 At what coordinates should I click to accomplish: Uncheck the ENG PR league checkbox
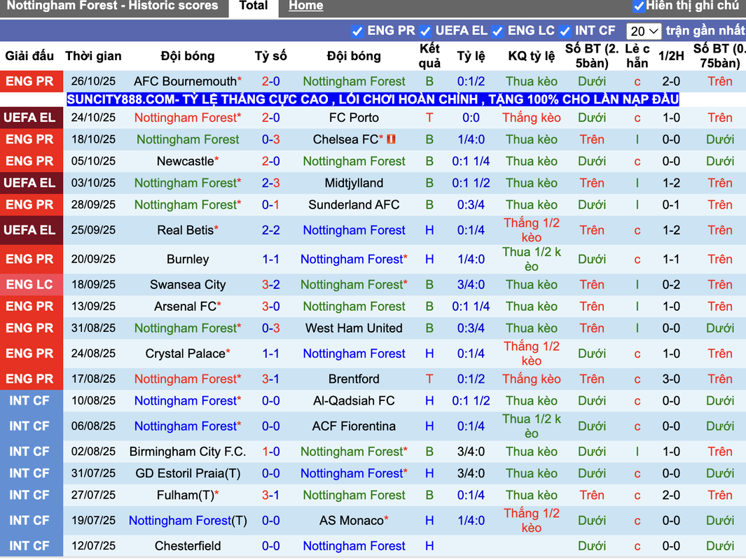[x=357, y=31]
